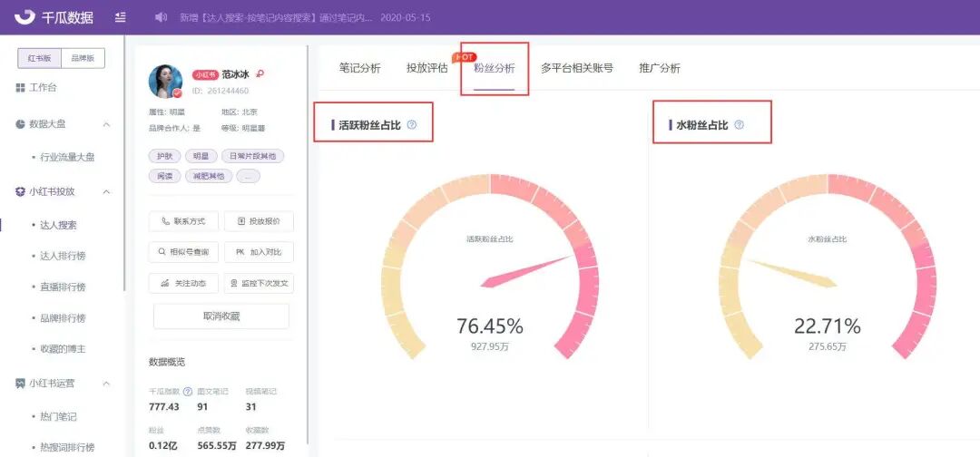Open 达人排行榜
Viewport: 980px width, 457px height.
point(63,256)
